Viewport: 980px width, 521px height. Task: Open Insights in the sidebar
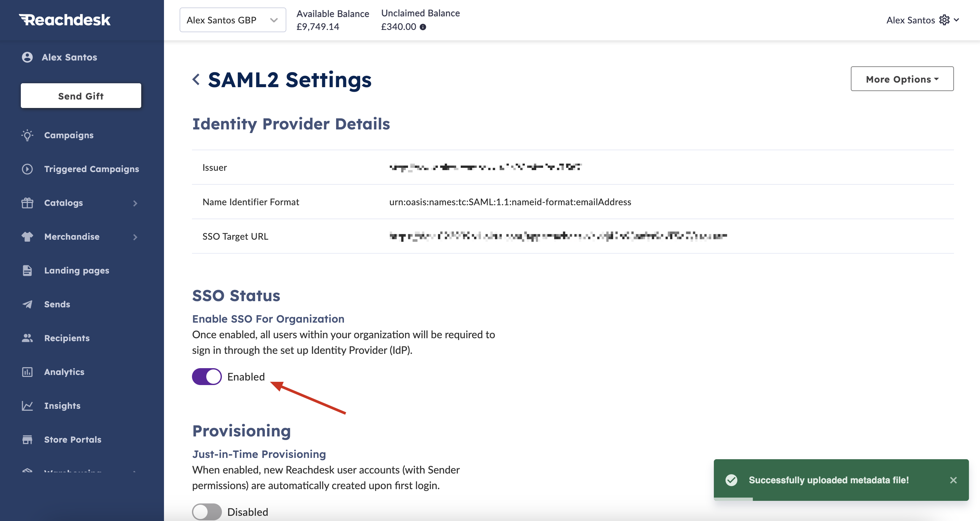(x=62, y=406)
